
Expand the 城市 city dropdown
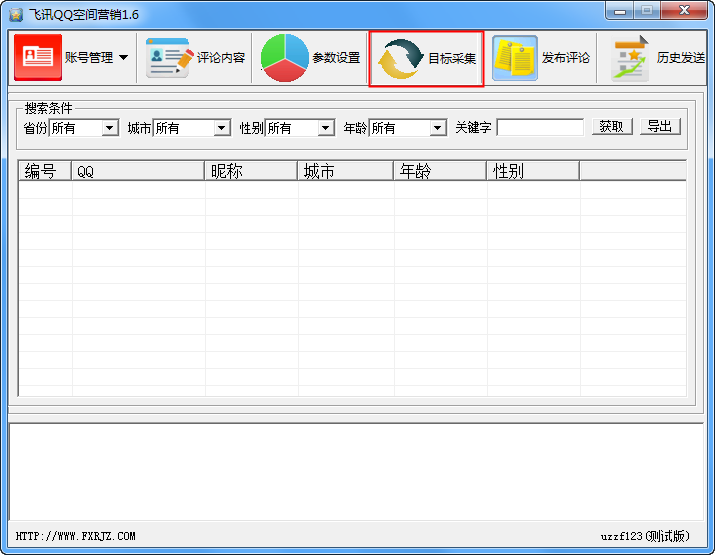point(222,128)
